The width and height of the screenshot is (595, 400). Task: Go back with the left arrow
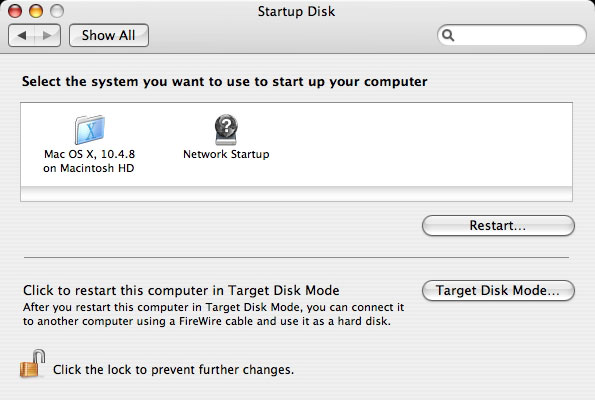pos(22,36)
